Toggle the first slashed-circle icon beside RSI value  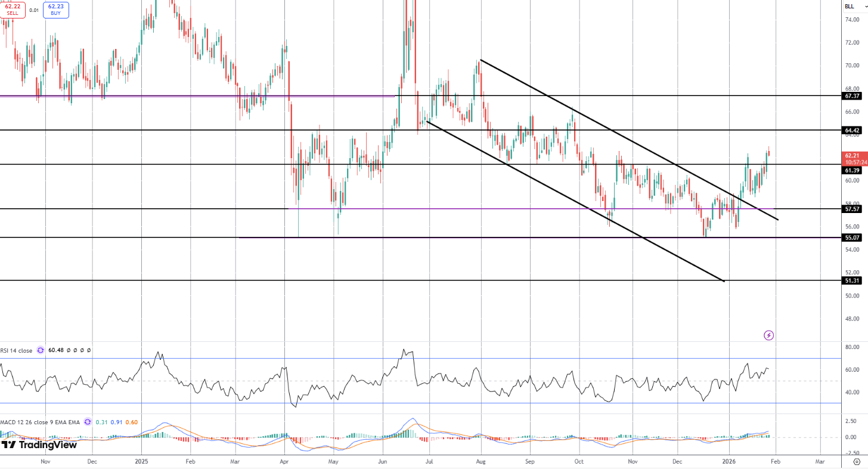[69, 350]
